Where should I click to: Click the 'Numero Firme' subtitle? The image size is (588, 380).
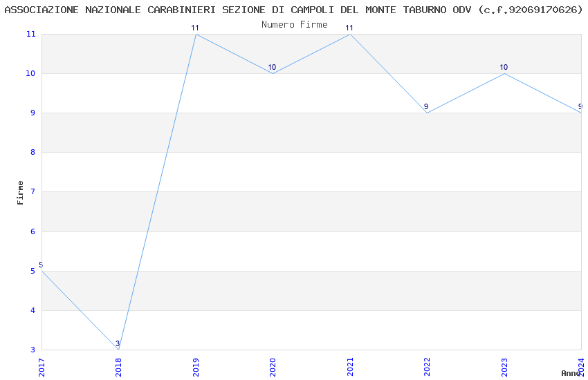pos(295,25)
